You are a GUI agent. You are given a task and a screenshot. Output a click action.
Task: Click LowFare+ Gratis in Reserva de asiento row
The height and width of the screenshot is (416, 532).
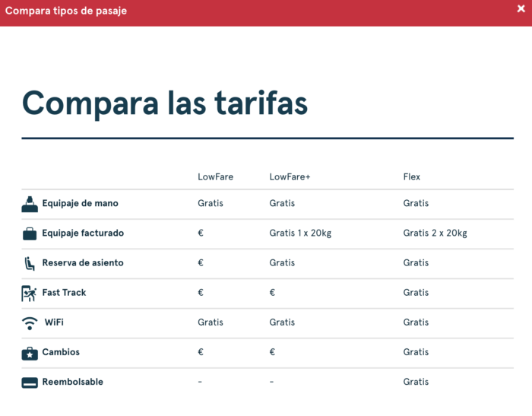(x=282, y=263)
